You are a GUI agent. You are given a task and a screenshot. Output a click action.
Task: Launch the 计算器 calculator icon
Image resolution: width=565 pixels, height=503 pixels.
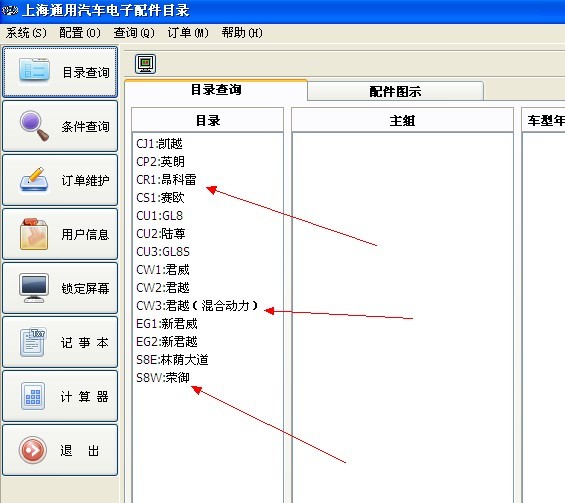point(33,396)
